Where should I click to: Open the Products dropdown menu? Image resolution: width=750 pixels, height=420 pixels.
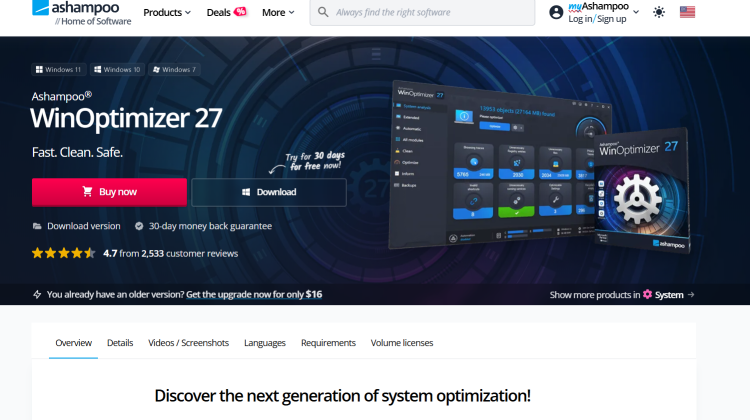pyautogui.click(x=167, y=12)
